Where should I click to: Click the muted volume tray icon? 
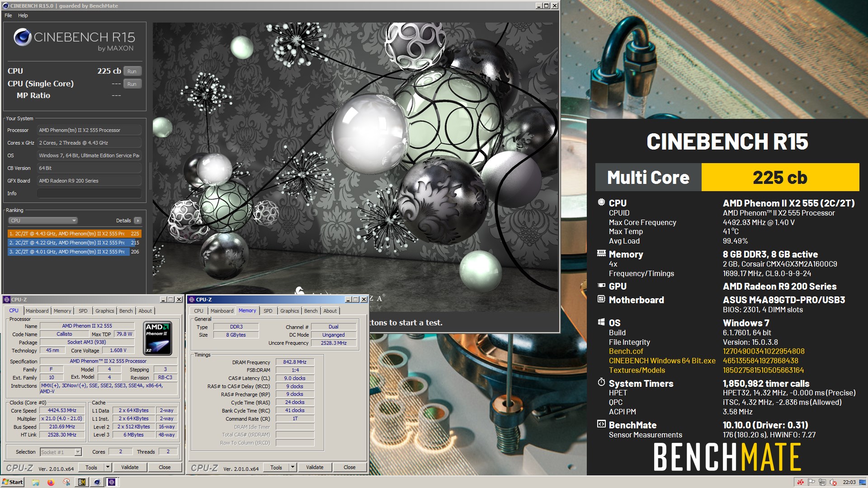(833, 483)
